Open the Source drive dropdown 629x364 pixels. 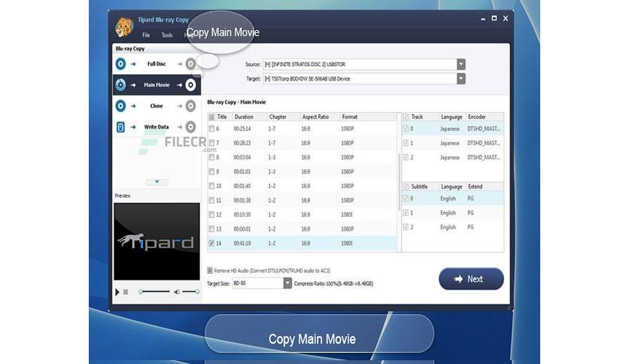coord(461,64)
